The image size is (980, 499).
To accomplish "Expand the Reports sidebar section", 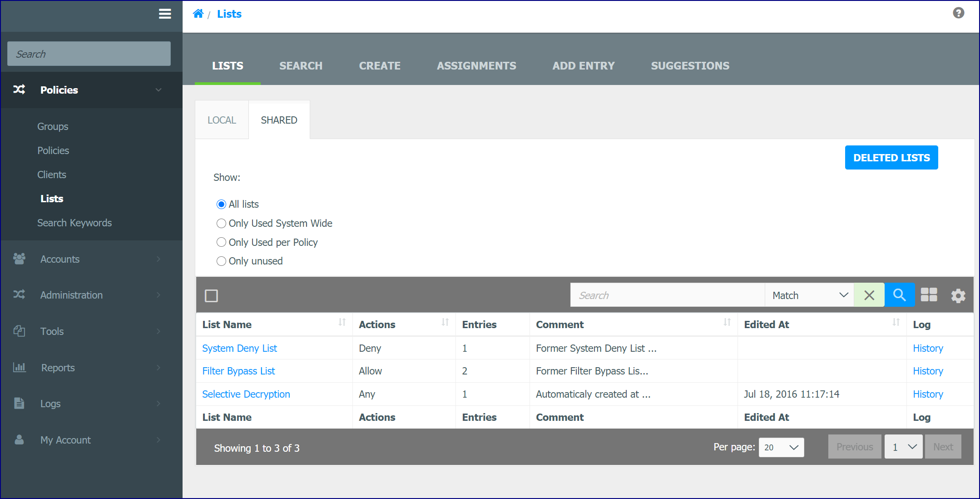I will click(158, 367).
